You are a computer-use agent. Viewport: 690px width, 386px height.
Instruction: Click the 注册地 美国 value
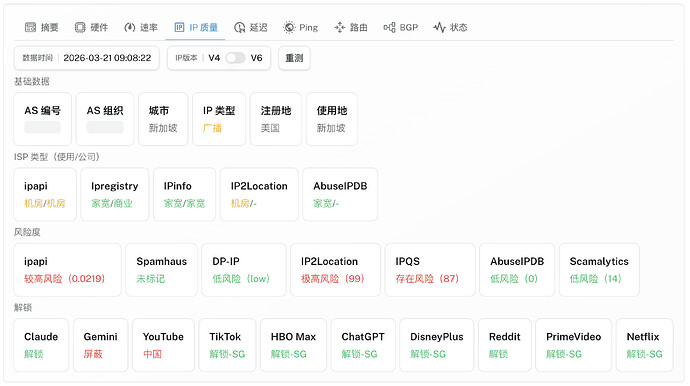tap(270, 128)
